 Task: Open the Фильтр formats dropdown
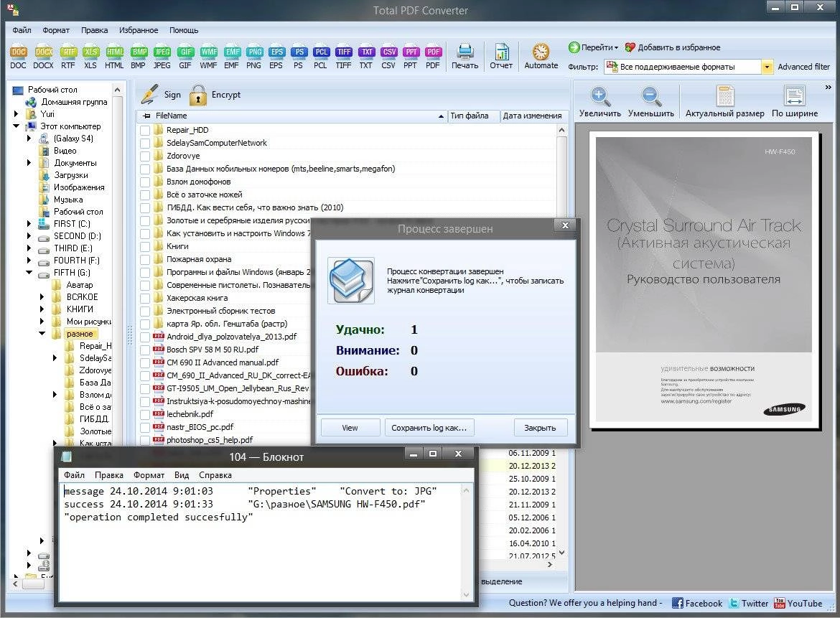767,67
